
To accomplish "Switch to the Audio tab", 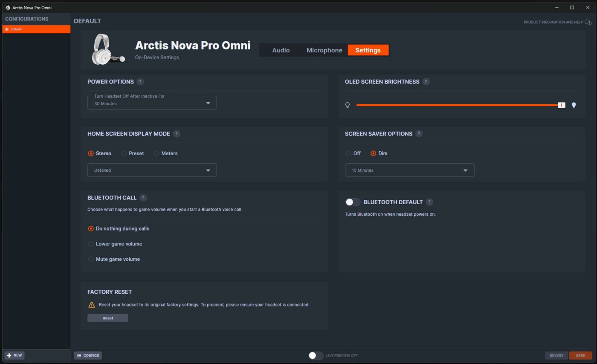I will click(281, 50).
